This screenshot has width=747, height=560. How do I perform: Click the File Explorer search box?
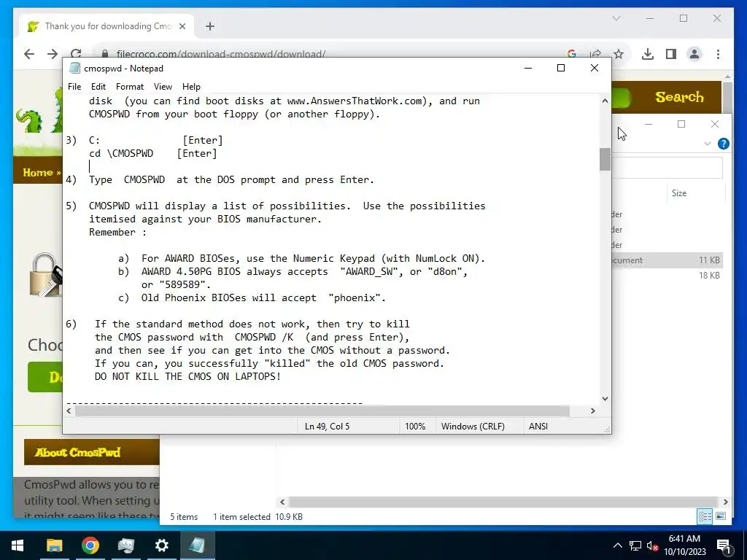(667, 168)
